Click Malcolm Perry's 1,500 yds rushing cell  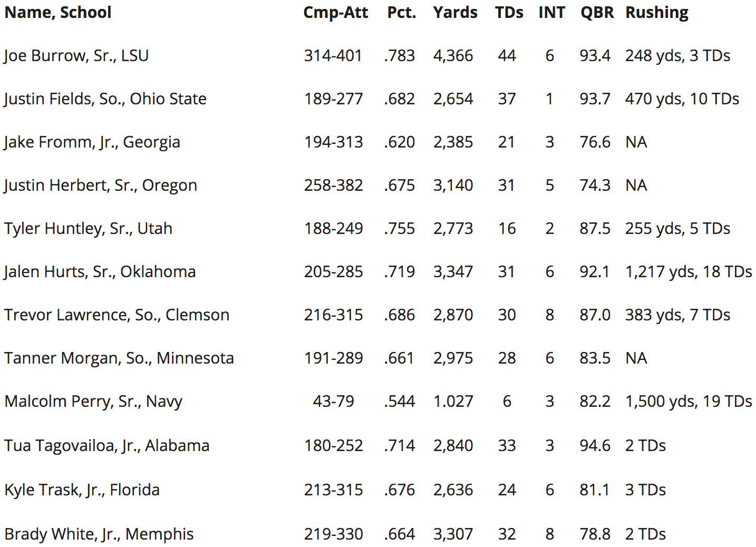click(689, 401)
